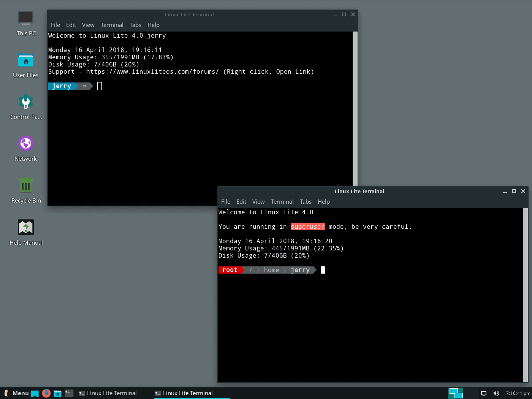Viewport: 532px width, 399px height.
Task: Switch workspaces using the pager in the tray
Action: (455, 393)
